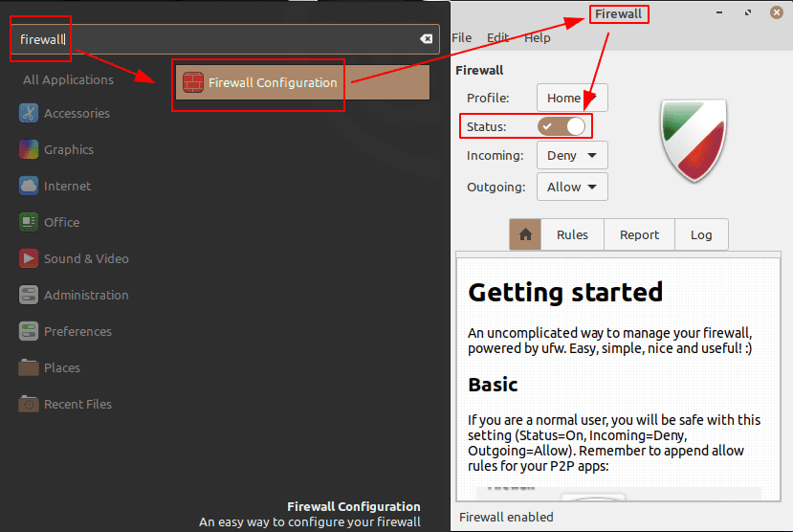Open the File menu

461,38
